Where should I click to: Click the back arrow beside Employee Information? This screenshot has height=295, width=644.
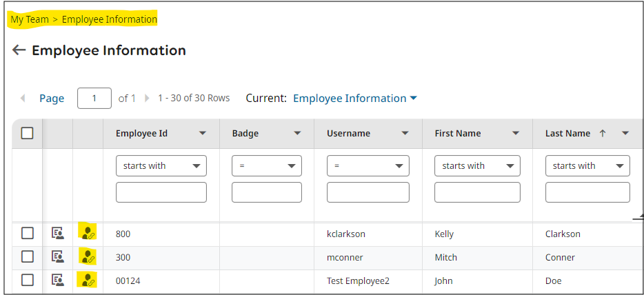pyautogui.click(x=19, y=50)
